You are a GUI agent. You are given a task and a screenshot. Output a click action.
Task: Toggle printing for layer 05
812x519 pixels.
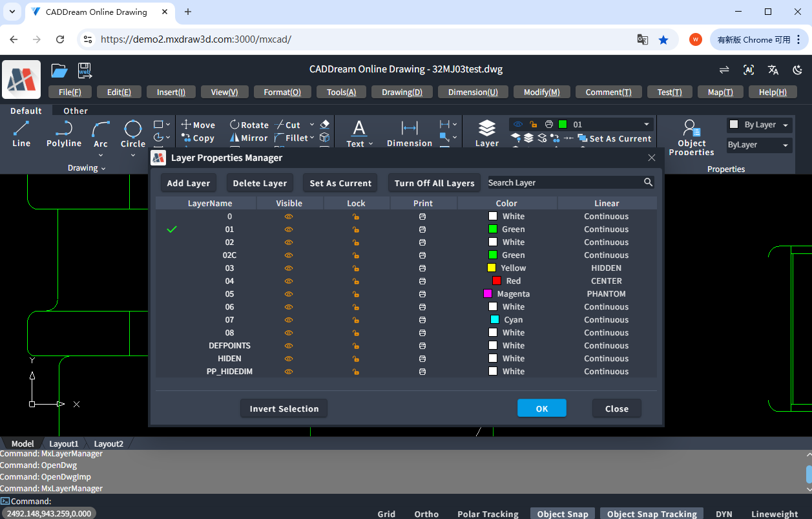(422, 293)
